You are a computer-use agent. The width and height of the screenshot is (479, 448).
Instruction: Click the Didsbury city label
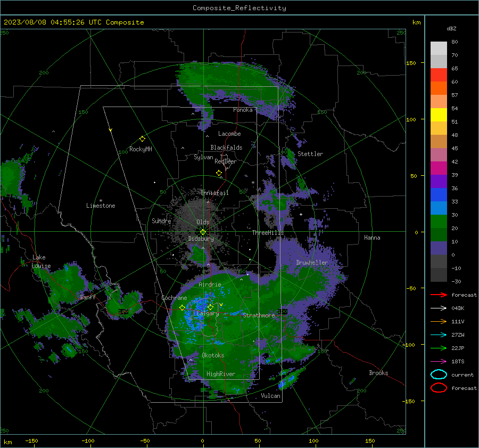(201, 239)
